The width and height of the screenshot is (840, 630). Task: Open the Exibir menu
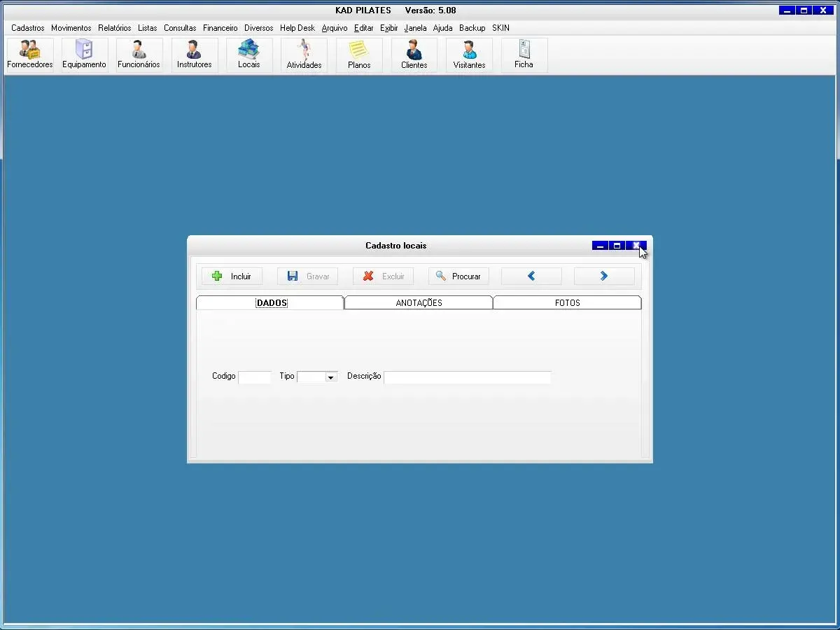tap(389, 28)
